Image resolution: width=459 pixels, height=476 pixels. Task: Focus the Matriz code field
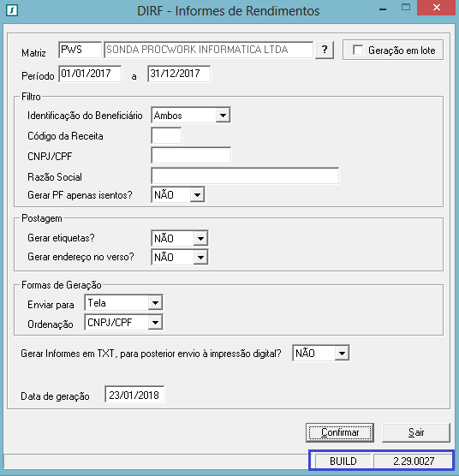(80, 50)
